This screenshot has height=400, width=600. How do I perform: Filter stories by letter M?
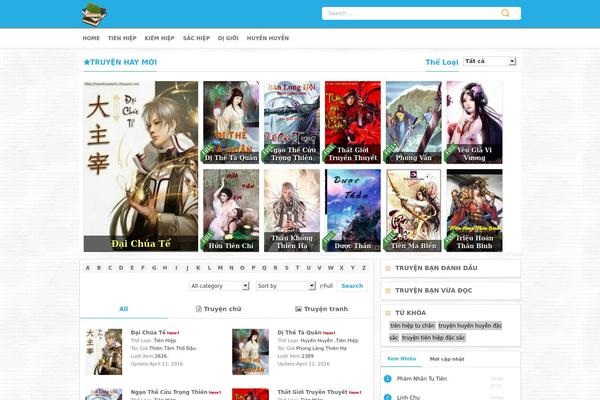220,268
